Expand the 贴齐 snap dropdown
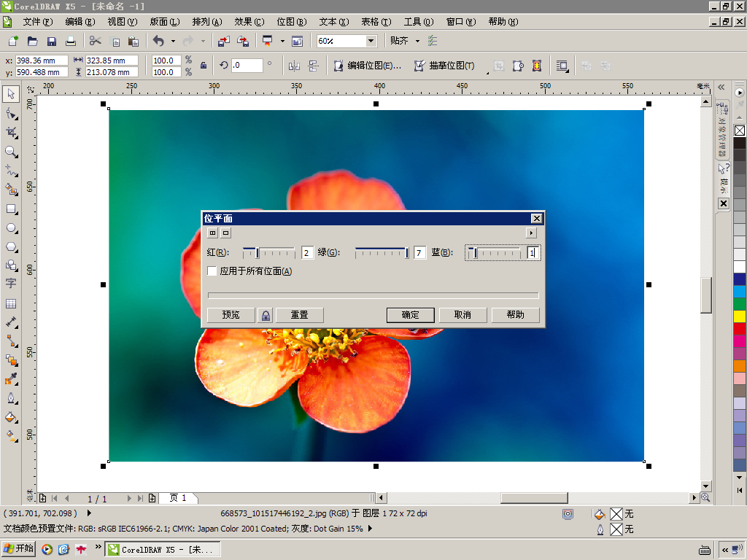Image resolution: width=747 pixels, height=560 pixels. pyautogui.click(x=417, y=42)
